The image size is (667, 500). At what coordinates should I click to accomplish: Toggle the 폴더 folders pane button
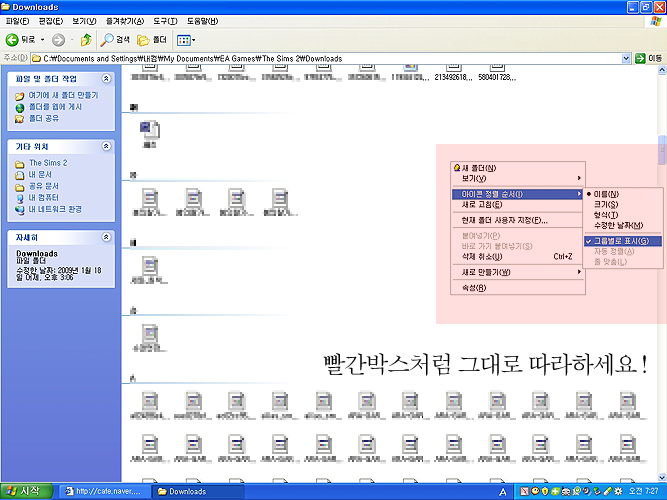[x=152, y=40]
